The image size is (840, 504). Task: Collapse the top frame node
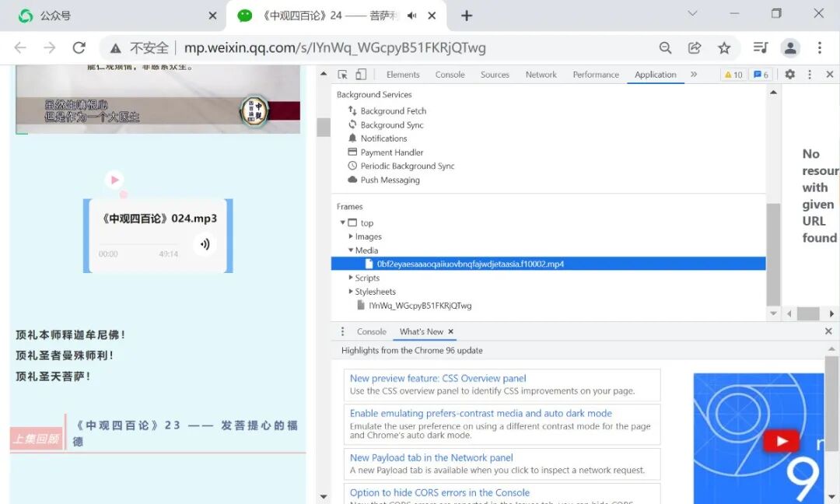pos(342,222)
